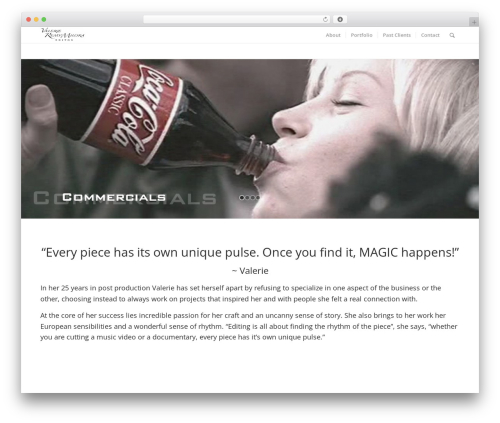Screen dimensions: 500x423
Task: Jump to the third slideshow dot
Action: pyautogui.click(x=253, y=198)
